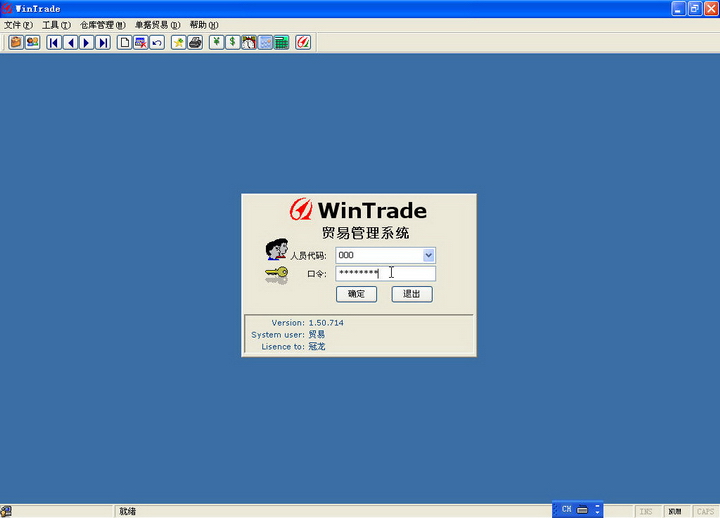Go to previous record arrow

coord(70,43)
